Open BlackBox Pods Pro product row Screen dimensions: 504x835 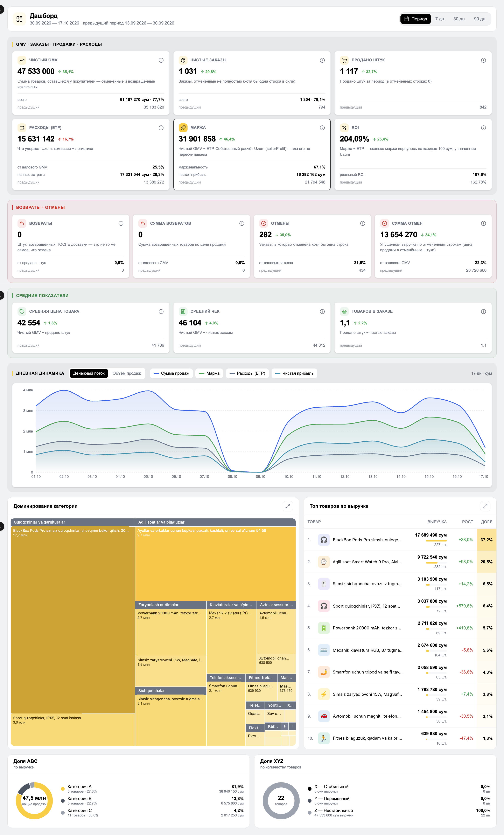(400, 540)
